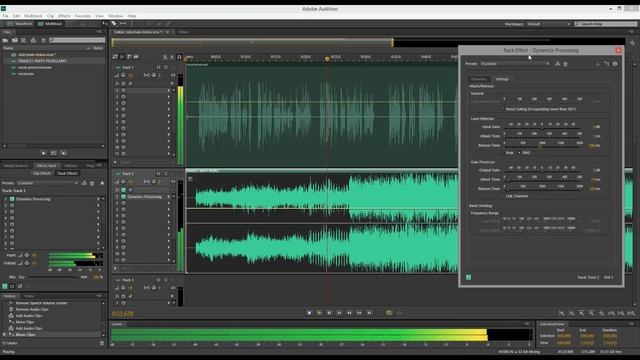Click Play button in transport
The width and height of the screenshot is (640, 360).
[x=319, y=313]
